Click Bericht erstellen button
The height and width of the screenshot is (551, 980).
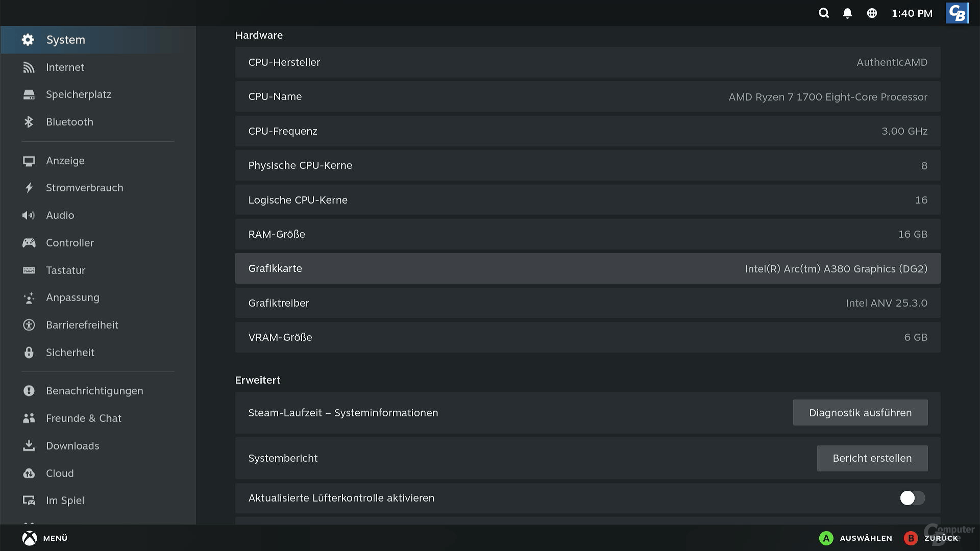(x=872, y=458)
